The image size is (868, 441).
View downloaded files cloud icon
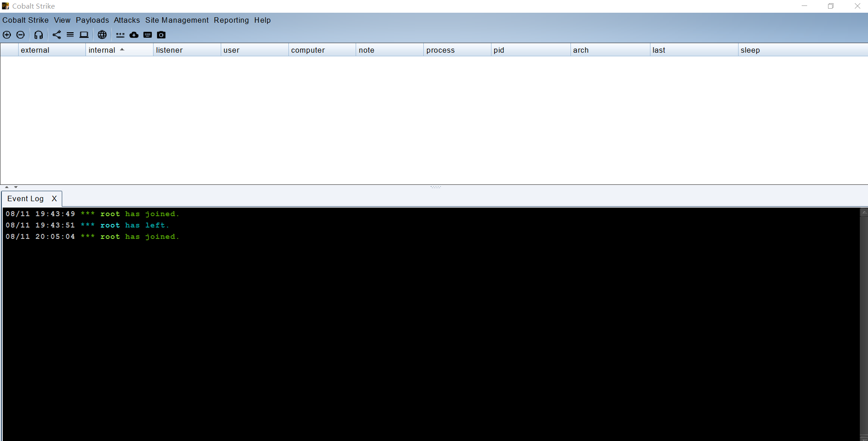coord(134,35)
